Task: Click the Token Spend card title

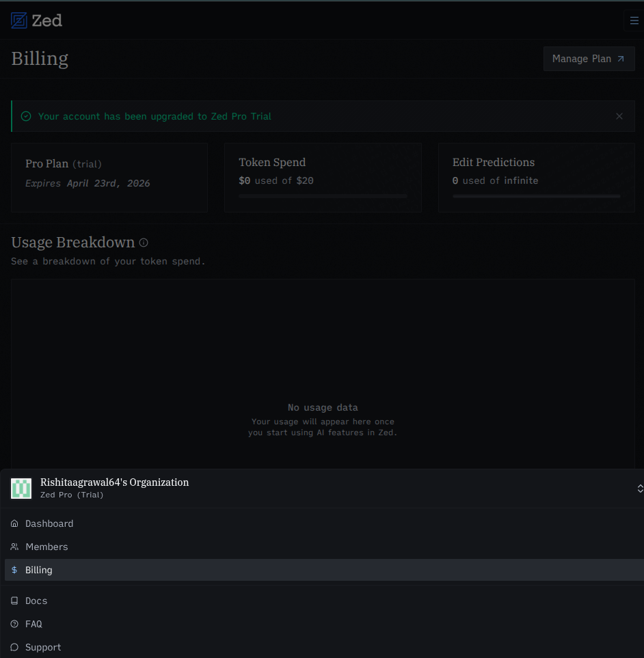Action: [x=272, y=163]
